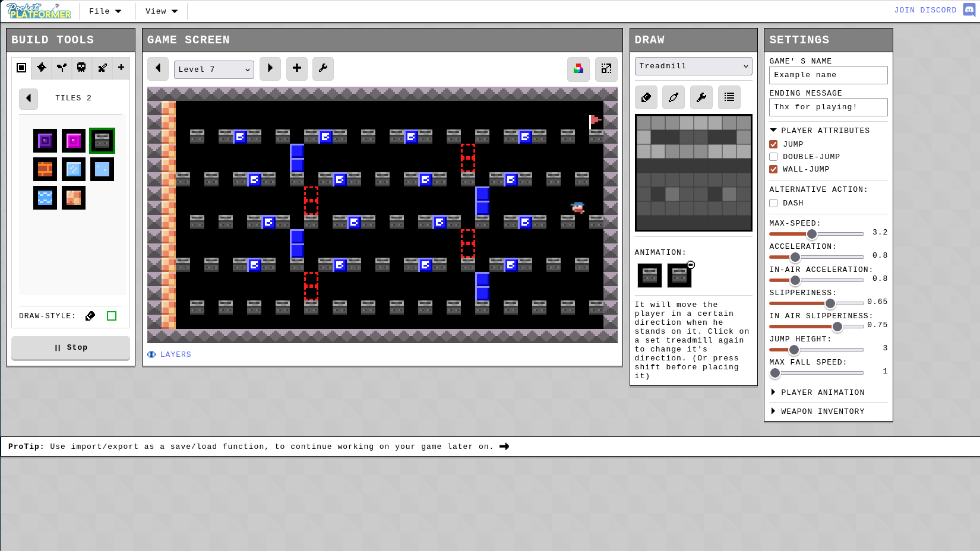Open the View menu
Viewport: 980px width, 551px height.
coord(162,11)
